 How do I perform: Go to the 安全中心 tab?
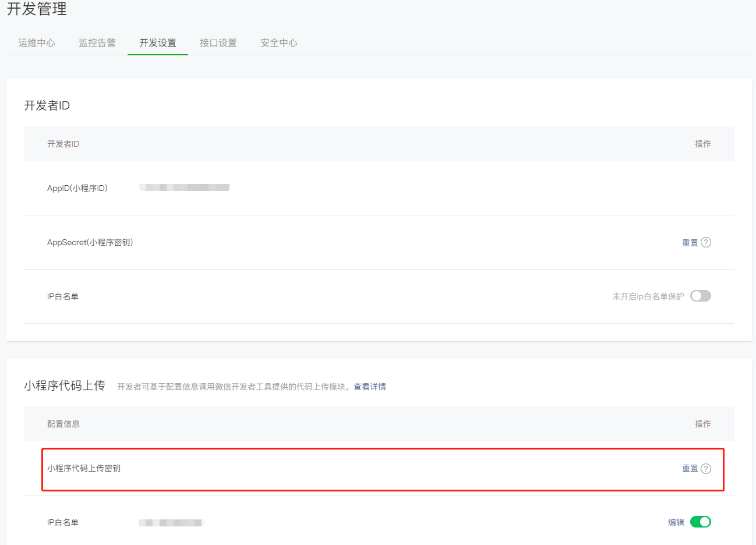pyautogui.click(x=278, y=43)
